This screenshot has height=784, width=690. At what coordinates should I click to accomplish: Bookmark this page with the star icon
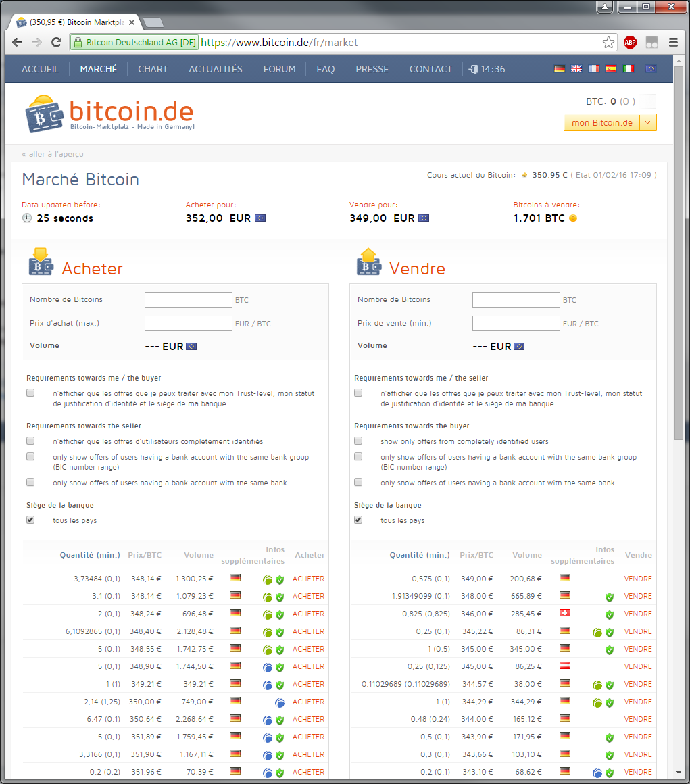tap(608, 43)
